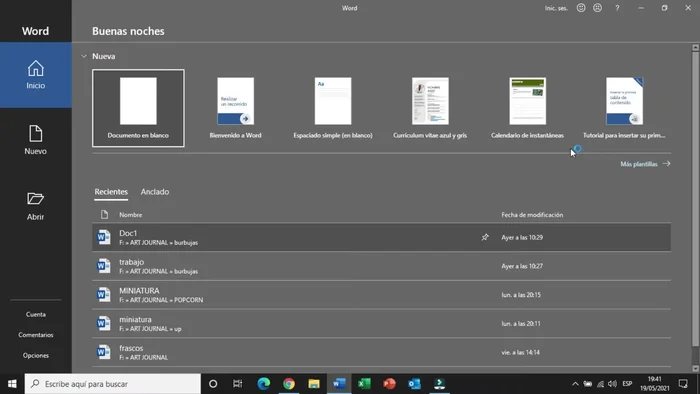Click the Cortana circle icon
The image size is (700, 394).
[x=213, y=384]
